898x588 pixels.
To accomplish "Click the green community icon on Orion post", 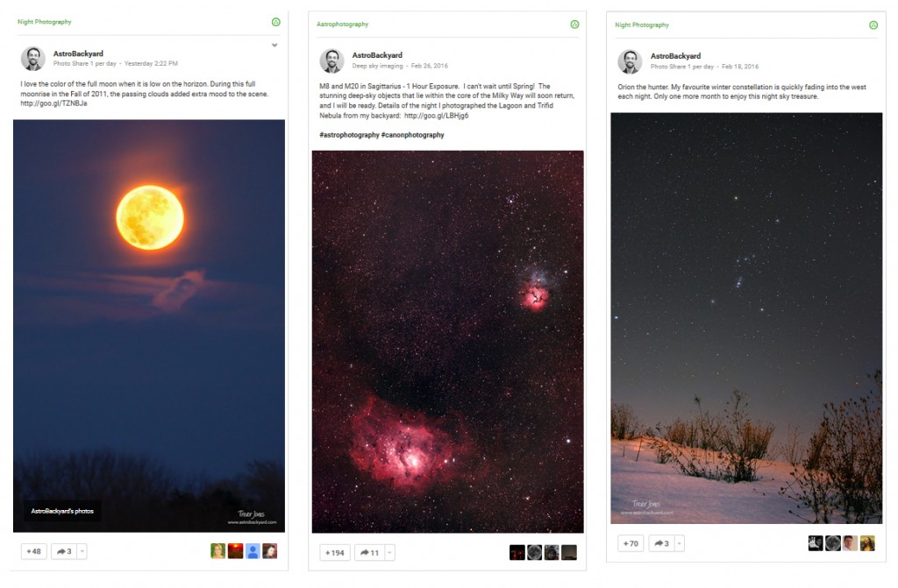I will pyautogui.click(x=873, y=25).
